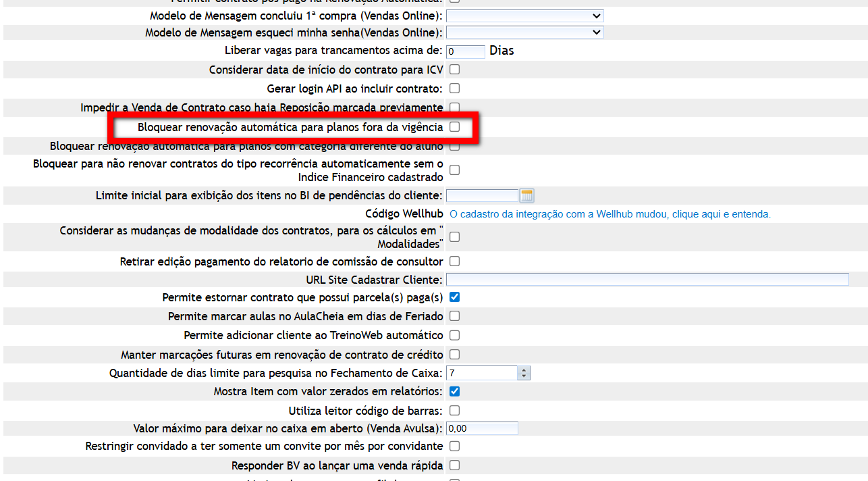Click the Limite inicial BI pendências date field
868x481 pixels.
(x=482, y=195)
